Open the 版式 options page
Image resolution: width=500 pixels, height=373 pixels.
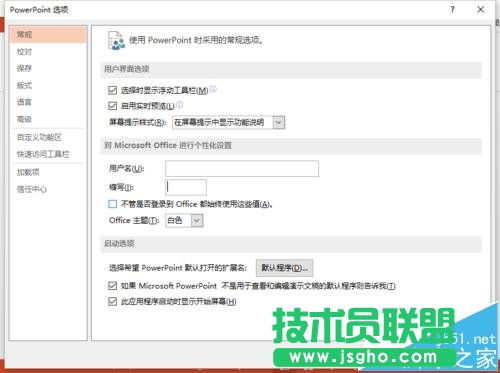point(25,85)
